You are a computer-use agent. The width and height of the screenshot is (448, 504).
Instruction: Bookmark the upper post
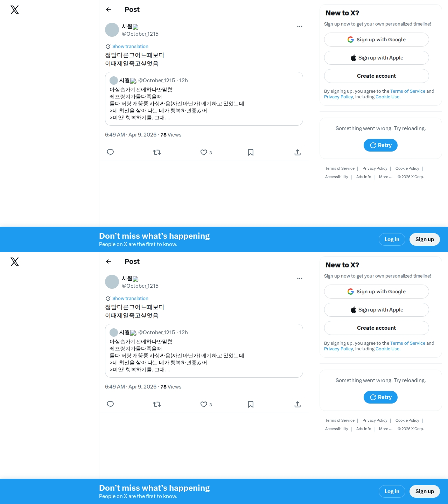251,152
